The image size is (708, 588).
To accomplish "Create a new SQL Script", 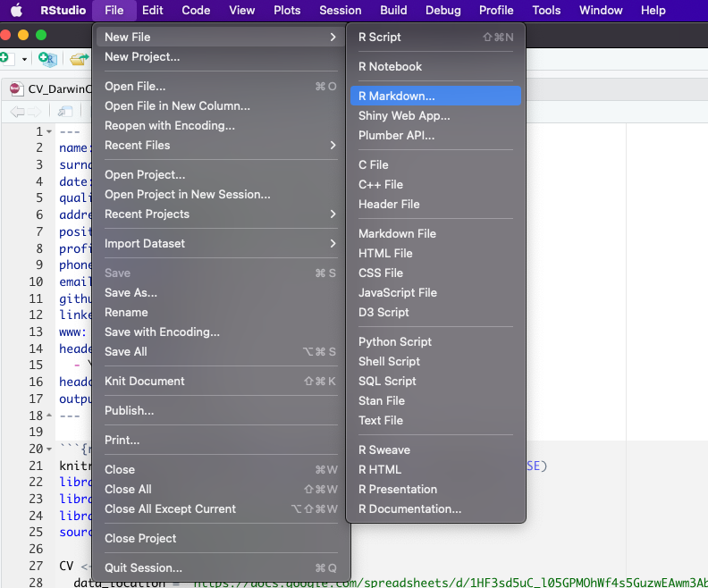I will 435,381.
